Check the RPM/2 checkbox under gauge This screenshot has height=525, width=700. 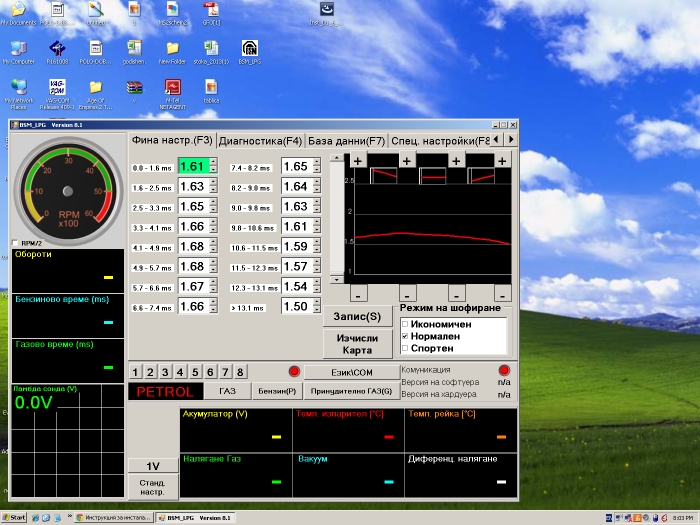14,243
